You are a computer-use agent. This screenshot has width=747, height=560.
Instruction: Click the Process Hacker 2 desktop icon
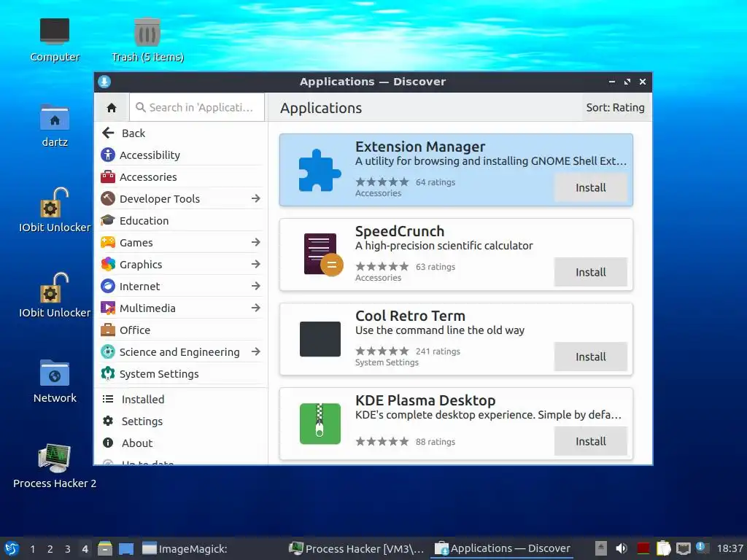pyautogui.click(x=54, y=458)
